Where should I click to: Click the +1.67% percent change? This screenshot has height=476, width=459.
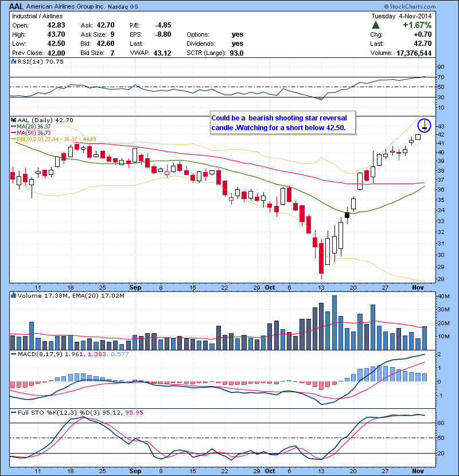[x=417, y=25]
